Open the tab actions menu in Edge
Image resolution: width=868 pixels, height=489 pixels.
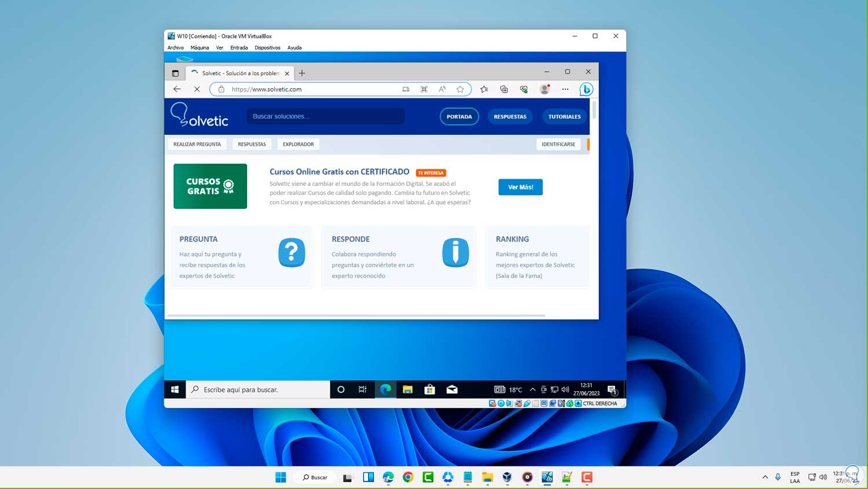(x=175, y=73)
